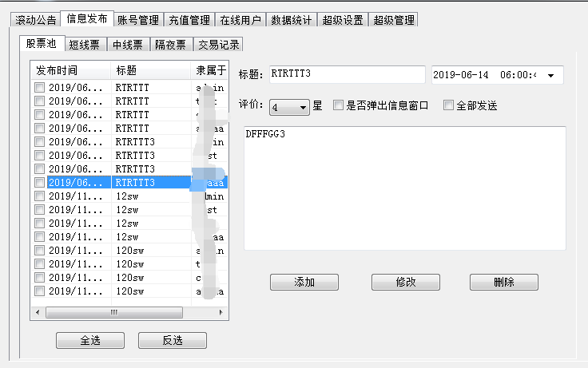
Task: Select the 12sw row with owner ending 'min'
Action: click(x=129, y=196)
